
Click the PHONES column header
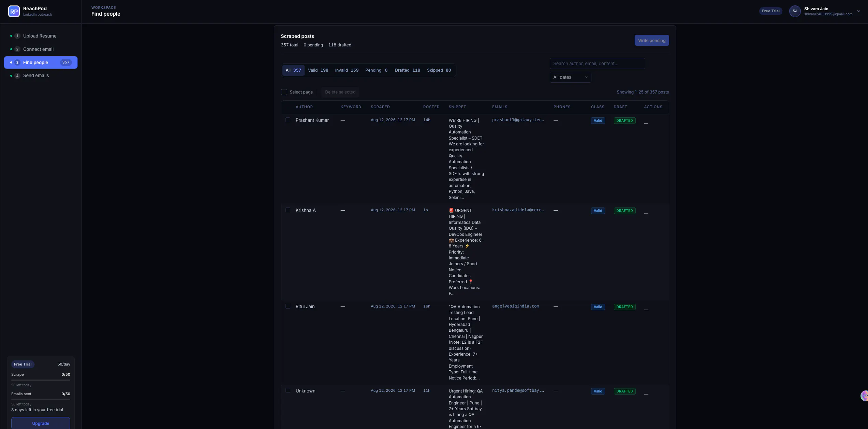(562, 107)
